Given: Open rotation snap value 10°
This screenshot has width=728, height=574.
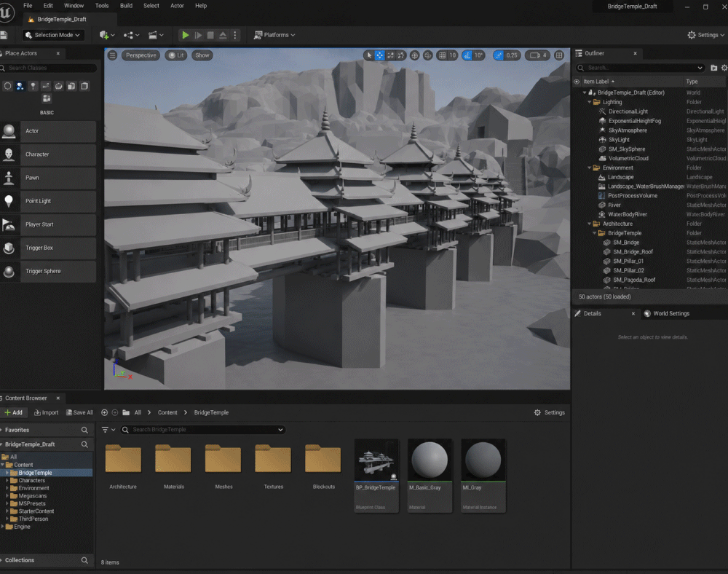Looking at the screenshot, I should (479, 55).
